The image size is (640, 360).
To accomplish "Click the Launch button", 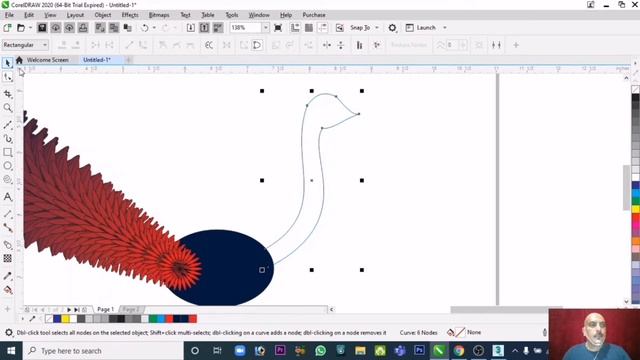I will 421,28.
